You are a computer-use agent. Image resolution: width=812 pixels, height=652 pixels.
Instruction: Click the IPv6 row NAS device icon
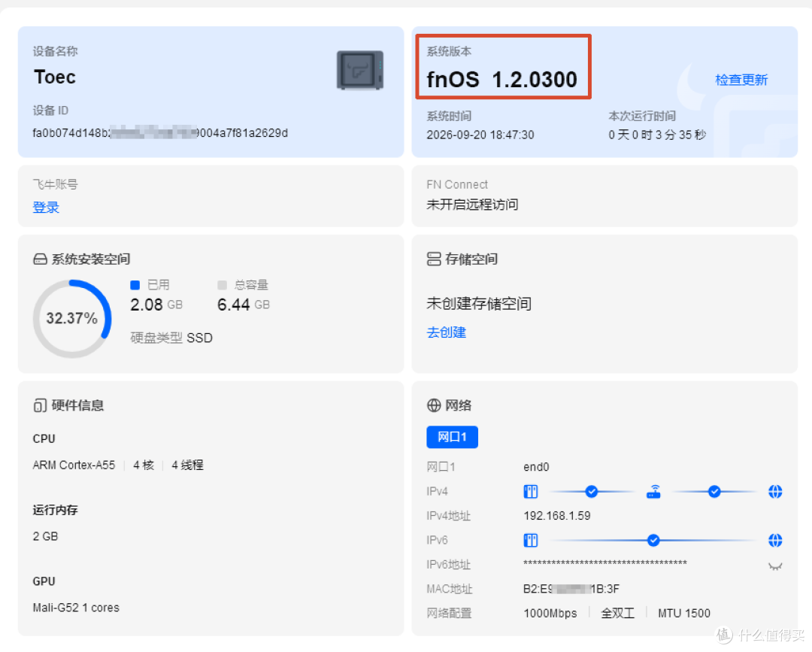coord(531,541)
